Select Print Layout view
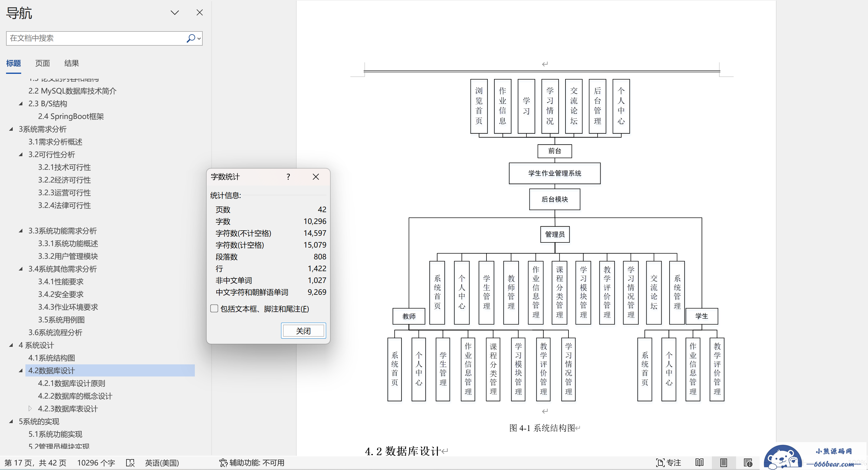 coord(723,463)
